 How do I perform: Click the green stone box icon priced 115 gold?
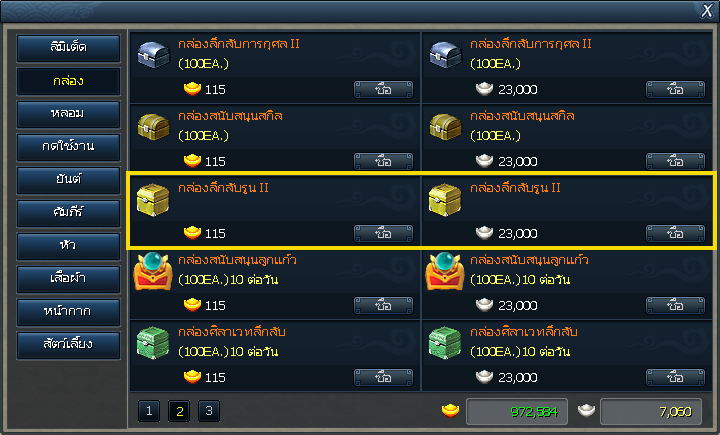click(x=153, y=343)
